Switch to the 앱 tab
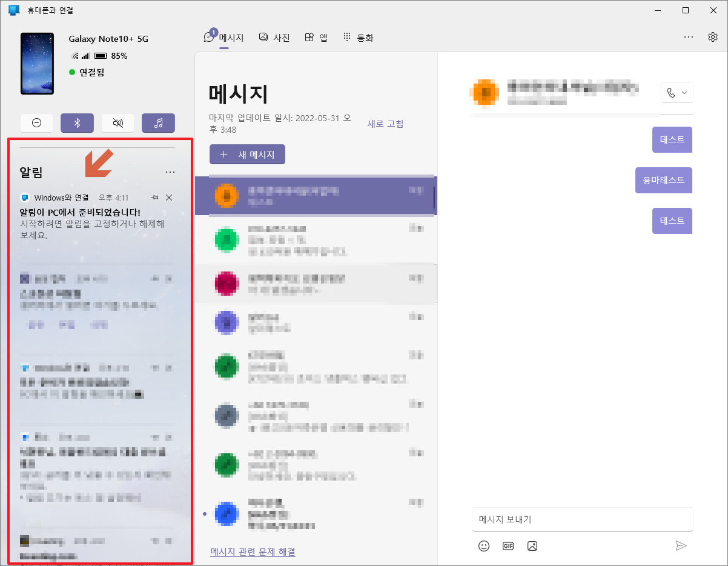This screenshot has height=566, width=728. coord(316,38)
